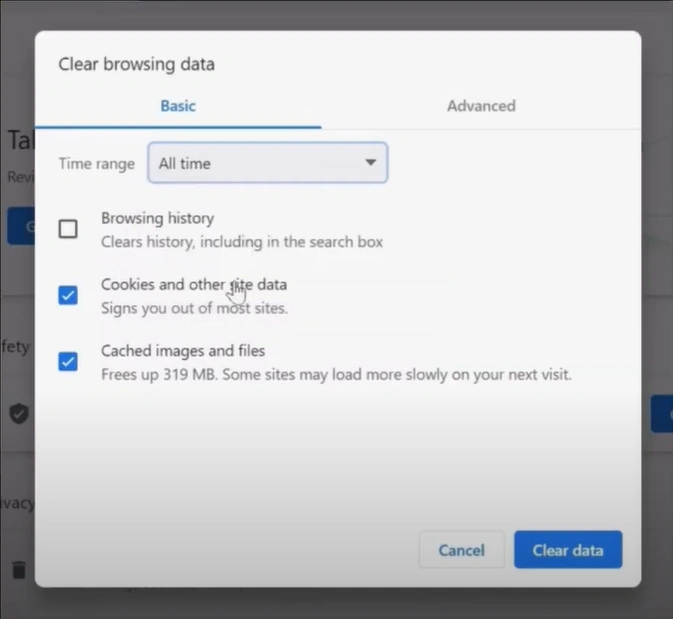Image resolution: width=673 pixels, height=619 pixels.
Task: Switch to the Basic tab
Action: tap(178, 106)
